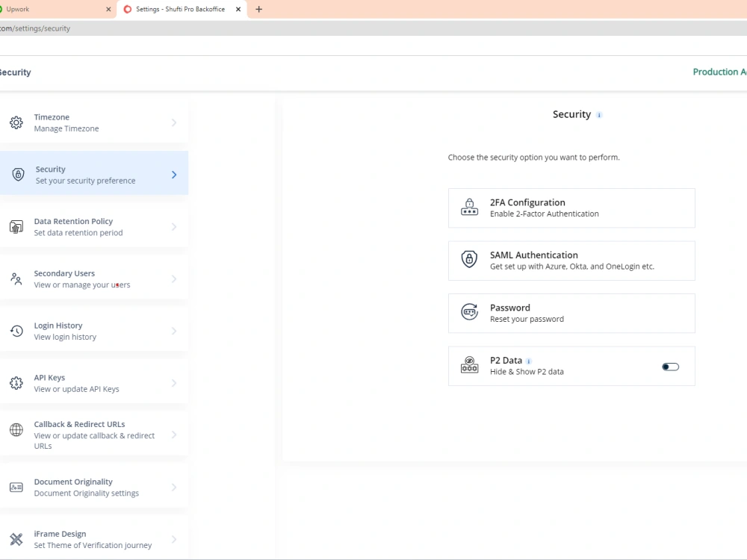Click the SAML Authentication shield icon
The image size is (747, 560).
[469, 260]
